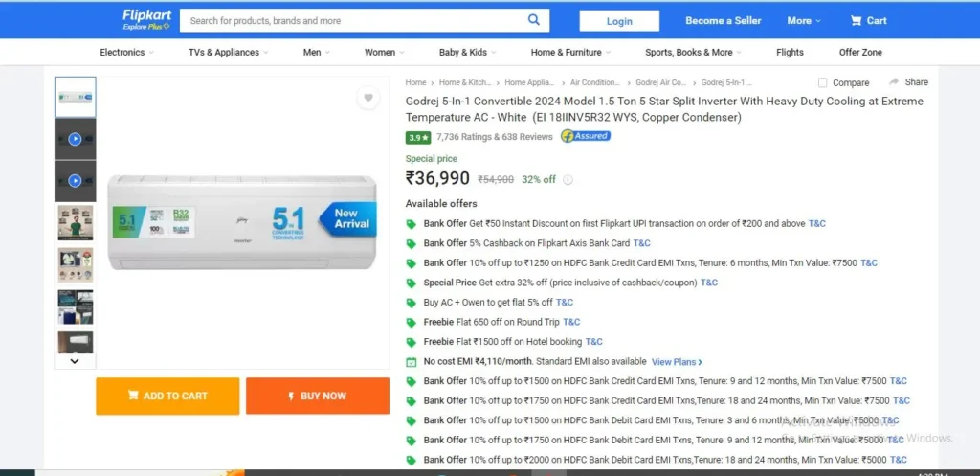Open Godrej 5-In-1 breadcrumb
980x476 pixels.
click(726, 82)
